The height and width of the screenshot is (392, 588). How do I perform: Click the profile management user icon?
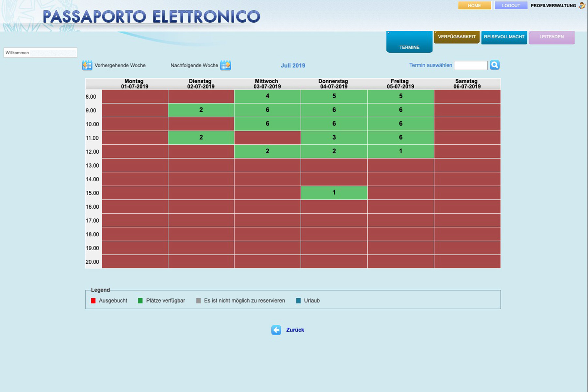(x=582, y=6)
